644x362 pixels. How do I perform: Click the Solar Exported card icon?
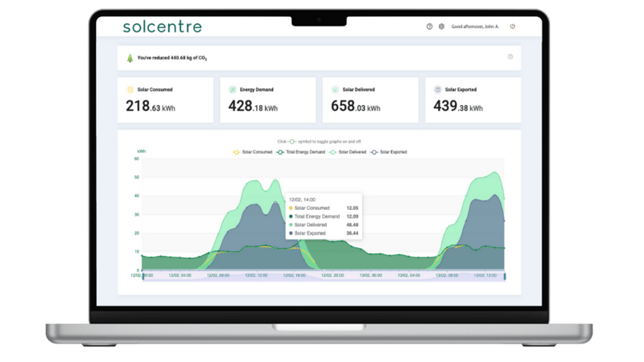coord(438,89)
